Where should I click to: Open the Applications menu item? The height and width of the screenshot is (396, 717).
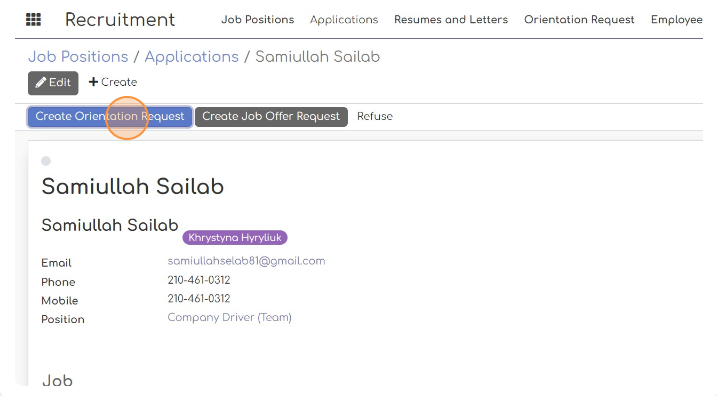click(344, 20)
